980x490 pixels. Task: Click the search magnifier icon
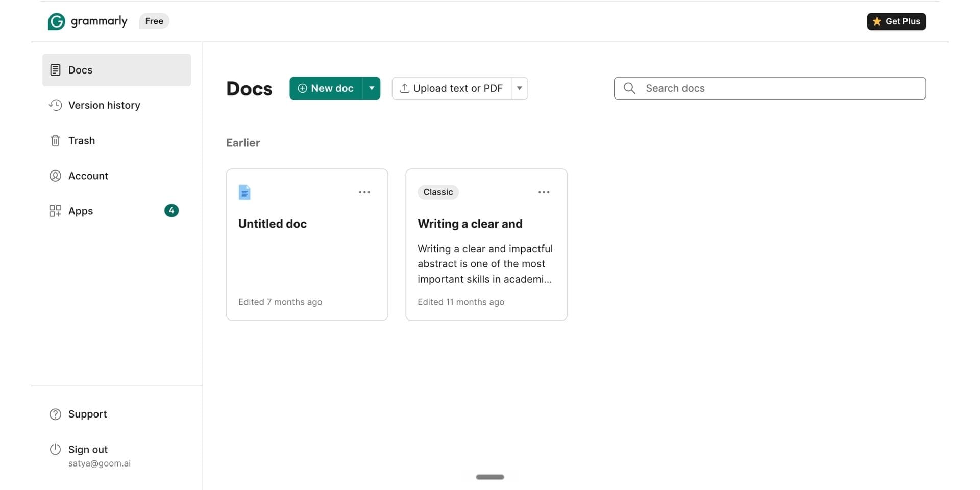629,88
